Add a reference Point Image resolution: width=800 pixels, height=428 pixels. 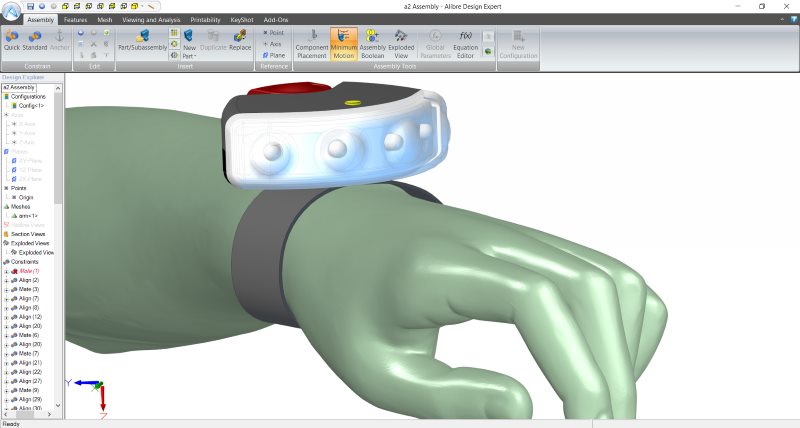272,32
